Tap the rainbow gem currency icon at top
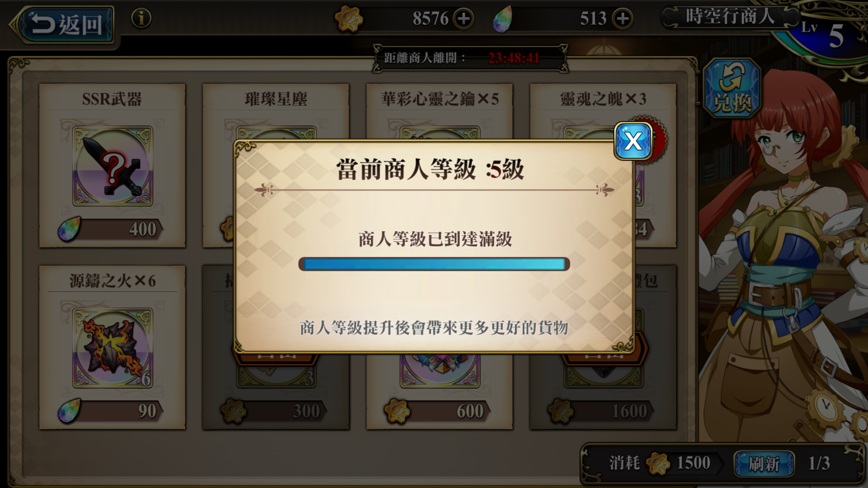This screenshot has width=868, height=488. click(502, 19)
